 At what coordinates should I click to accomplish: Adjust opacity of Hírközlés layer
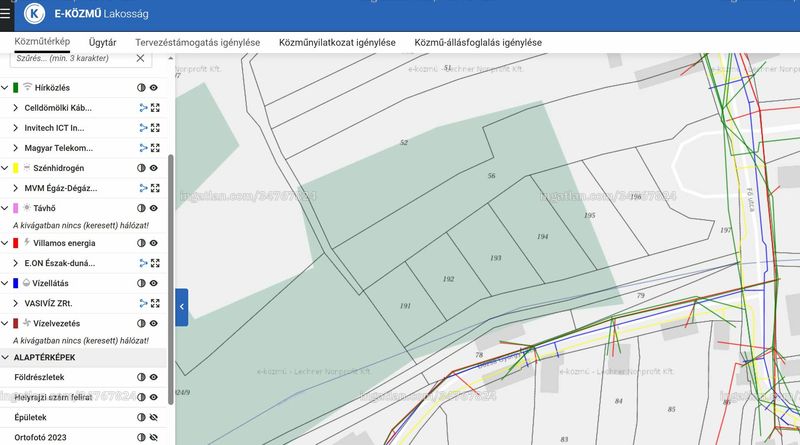point(141,88)
